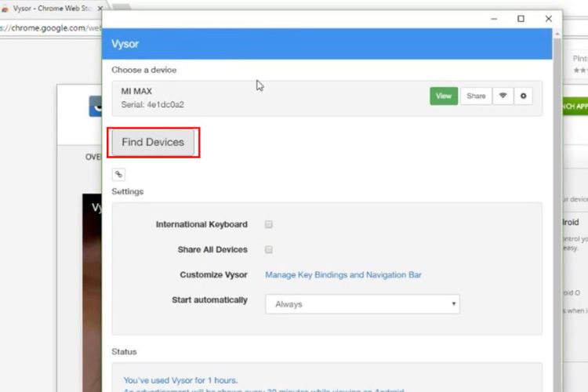This screenshot has width=588, height=392.
Task: Open Manage Key Bindings and Navigation Bar link
Action: click(x=343, y=275)
